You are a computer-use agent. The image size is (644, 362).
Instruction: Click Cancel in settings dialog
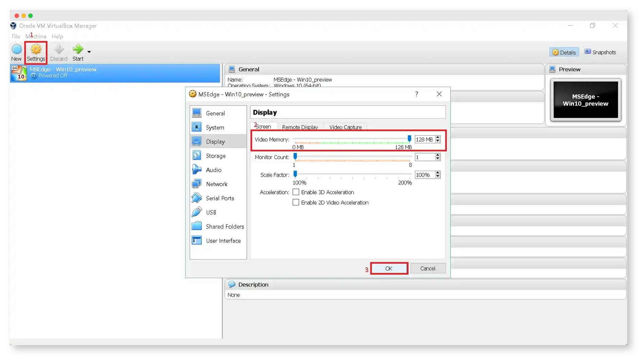click(x=428, y=268)
